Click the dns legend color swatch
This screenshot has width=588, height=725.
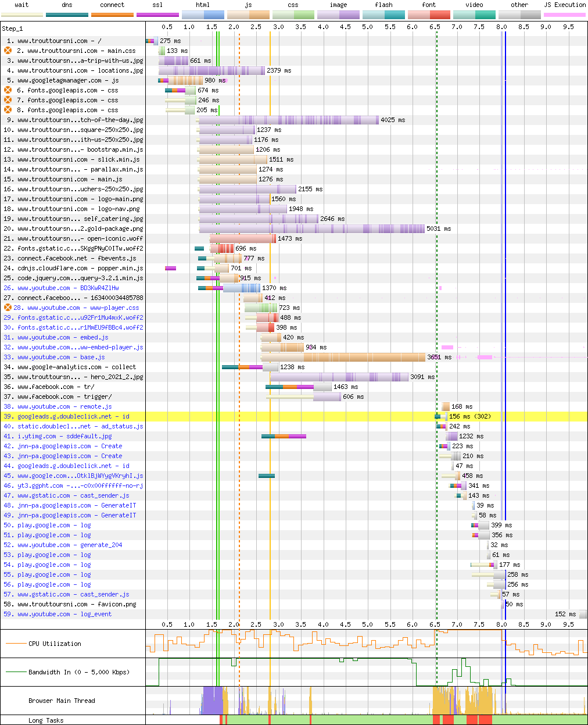coord(67,15)
